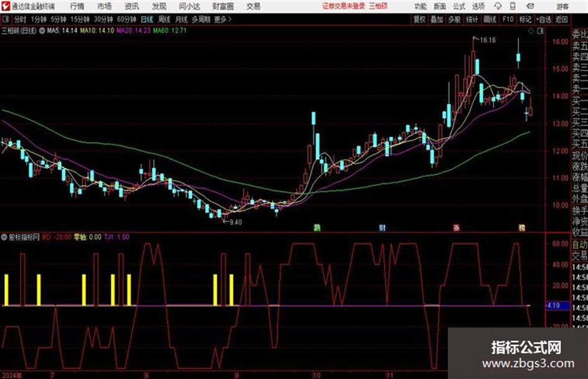Image resolution: width=588 pixels, height=379 pixels.
Task: Switch to the 周线 period tab
Action: (164, 19)
